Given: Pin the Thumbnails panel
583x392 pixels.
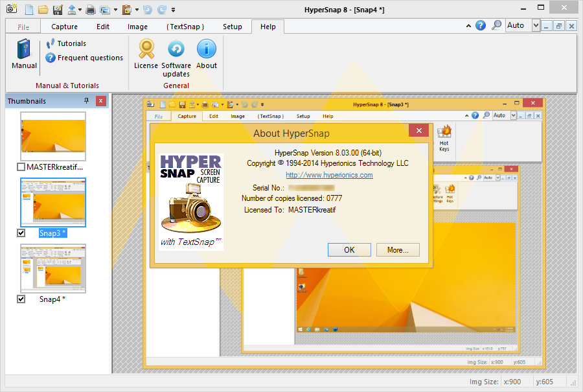Looking at the screenshot, I should [x=86, y=101].
